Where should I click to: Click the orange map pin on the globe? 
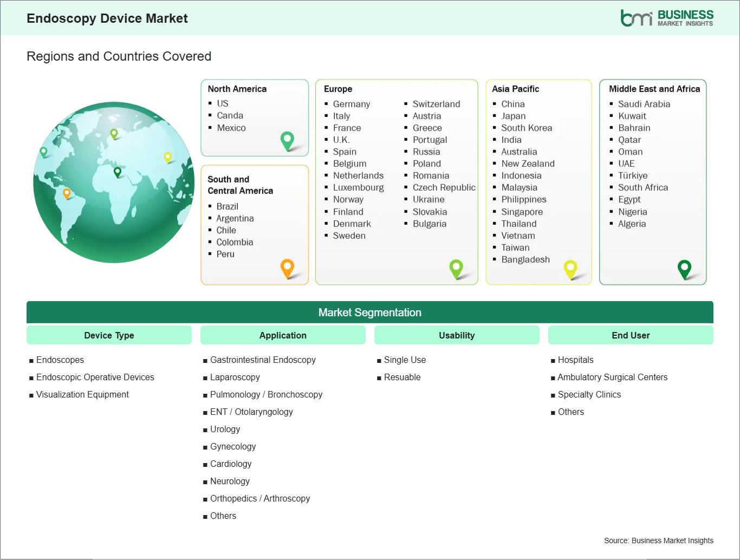tap(67, 193)
